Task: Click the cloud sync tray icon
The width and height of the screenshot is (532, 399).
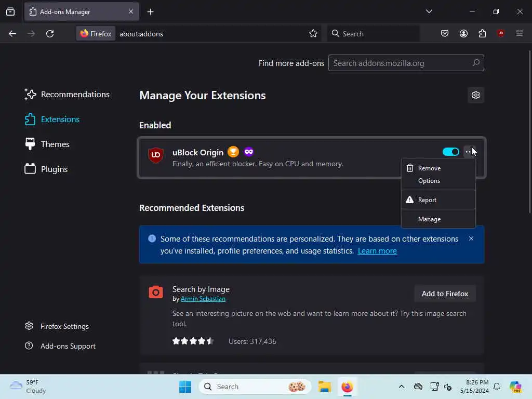Action: tap(418, 387)
